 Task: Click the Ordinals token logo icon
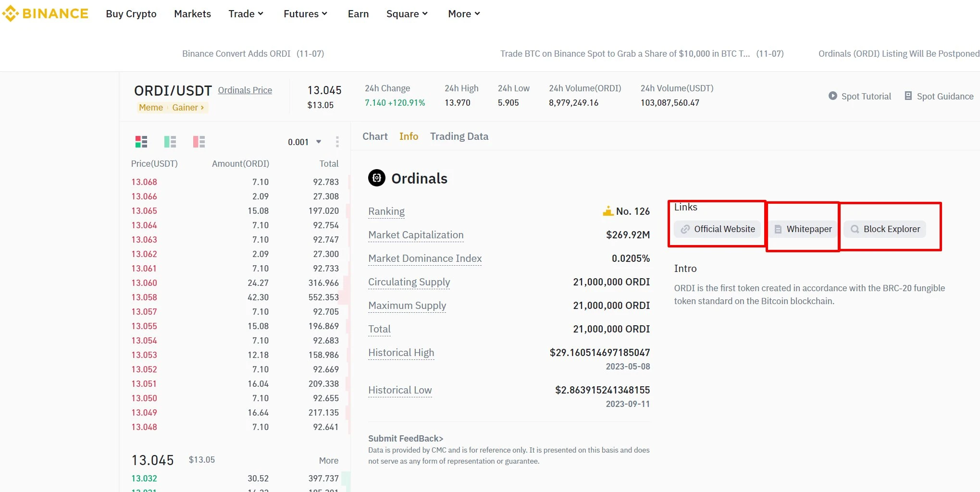[x=376, y=178]
